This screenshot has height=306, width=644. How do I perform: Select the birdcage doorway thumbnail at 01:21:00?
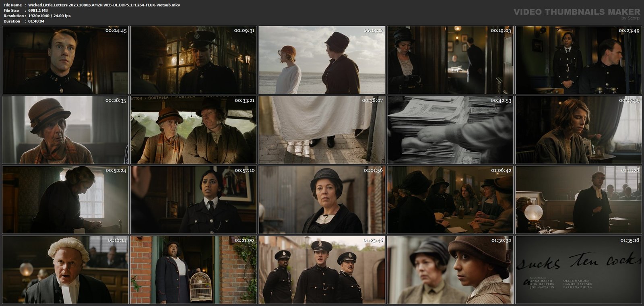pos(194,270)
